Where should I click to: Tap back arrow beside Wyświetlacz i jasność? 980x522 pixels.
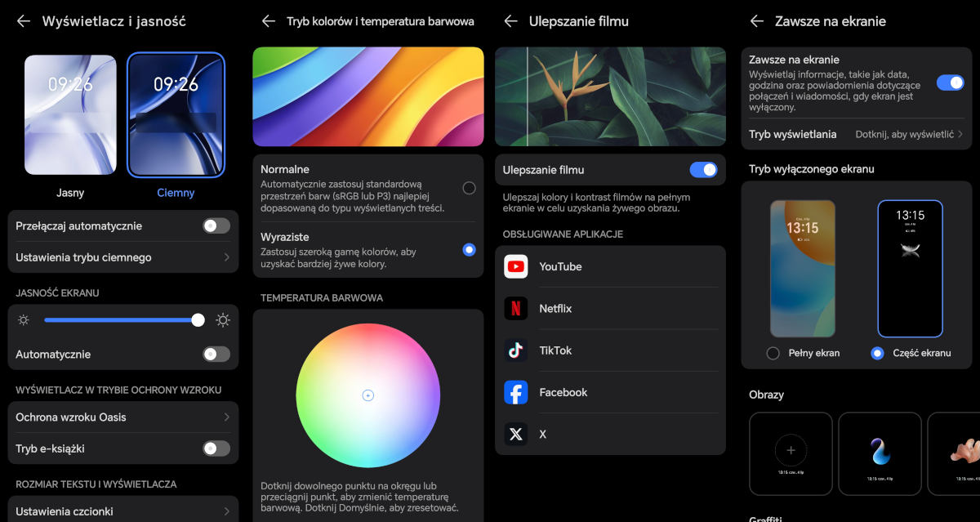pyautogui.click(x=24, y=21)
